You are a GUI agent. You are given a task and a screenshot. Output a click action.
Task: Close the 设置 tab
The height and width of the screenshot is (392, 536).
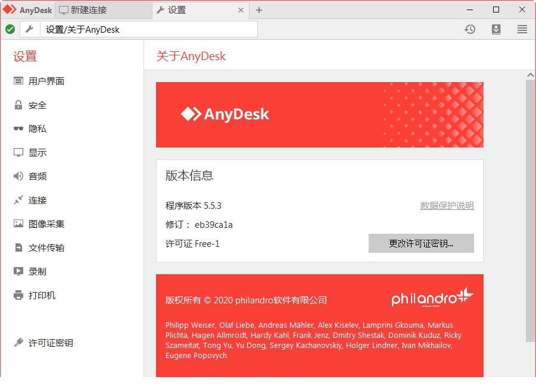(x=241, y=10)
